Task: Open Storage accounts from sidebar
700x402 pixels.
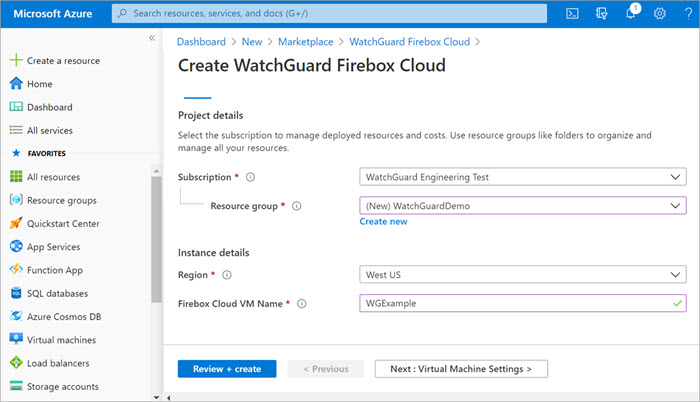Action: (x=62, y=386)
